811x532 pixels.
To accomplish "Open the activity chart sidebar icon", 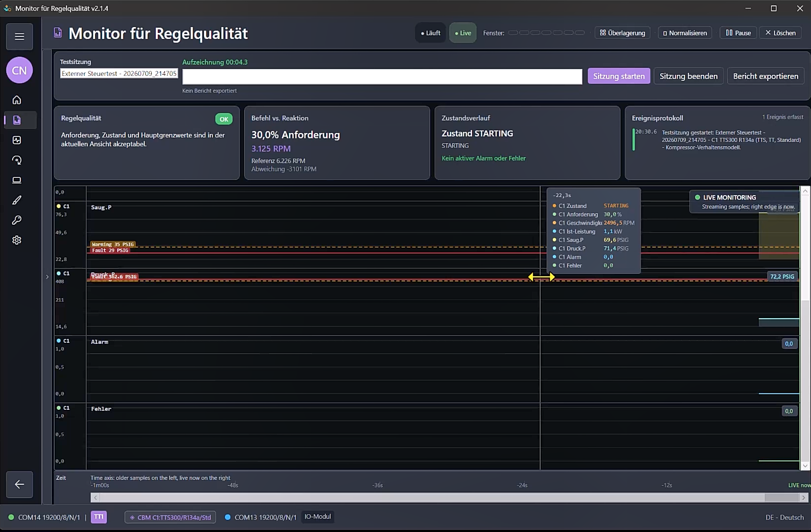I will click(x=17, y=140).
